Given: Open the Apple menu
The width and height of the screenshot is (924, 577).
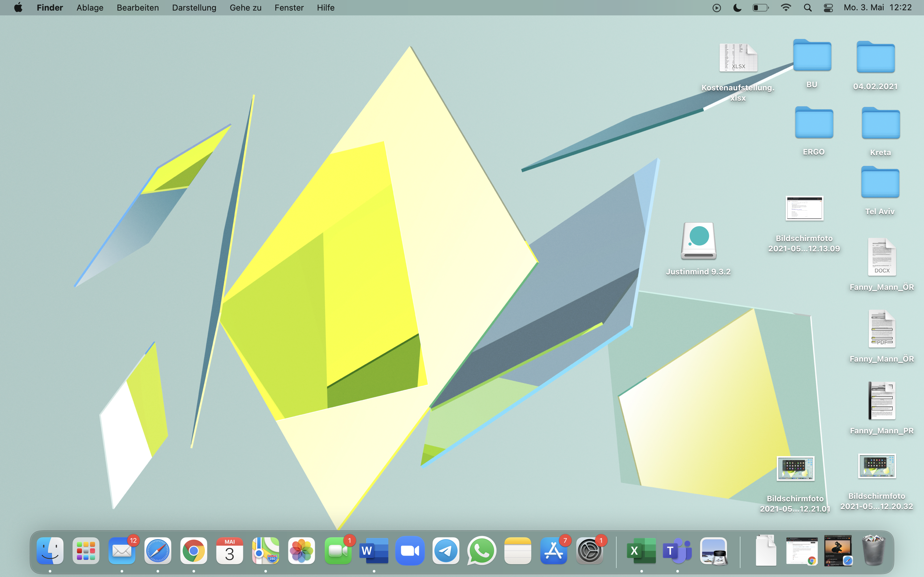Looking at the screenshot, I should tap(18, 8).
